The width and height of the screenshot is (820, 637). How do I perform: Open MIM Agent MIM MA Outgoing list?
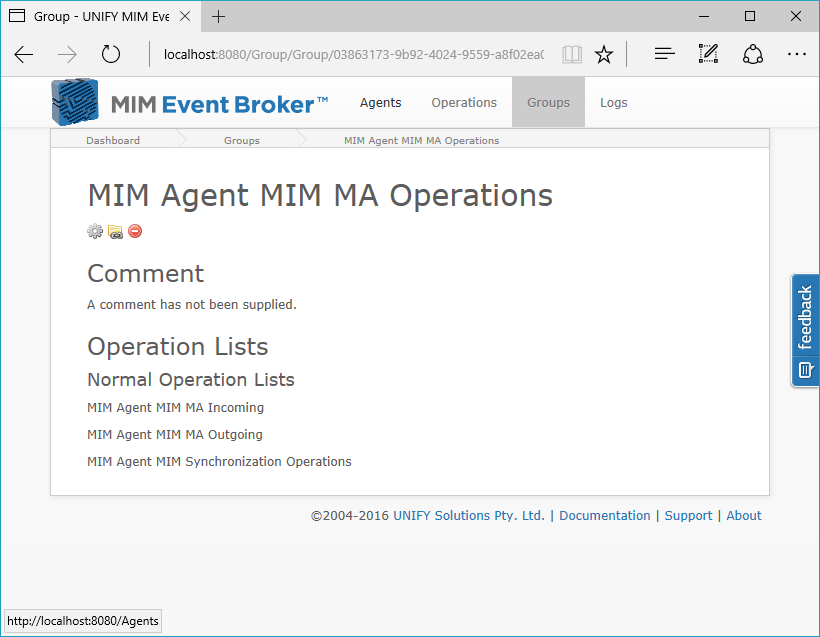(x=175, y=435)
